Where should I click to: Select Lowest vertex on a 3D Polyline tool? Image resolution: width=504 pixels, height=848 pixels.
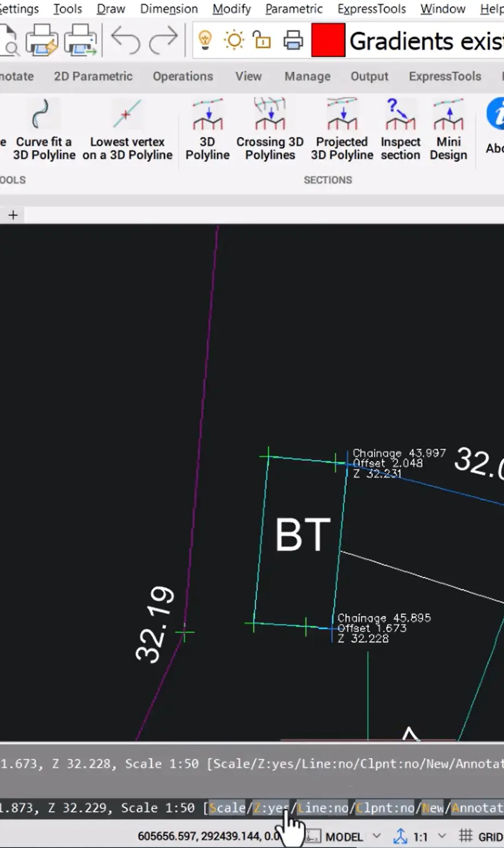pos(127,130)
